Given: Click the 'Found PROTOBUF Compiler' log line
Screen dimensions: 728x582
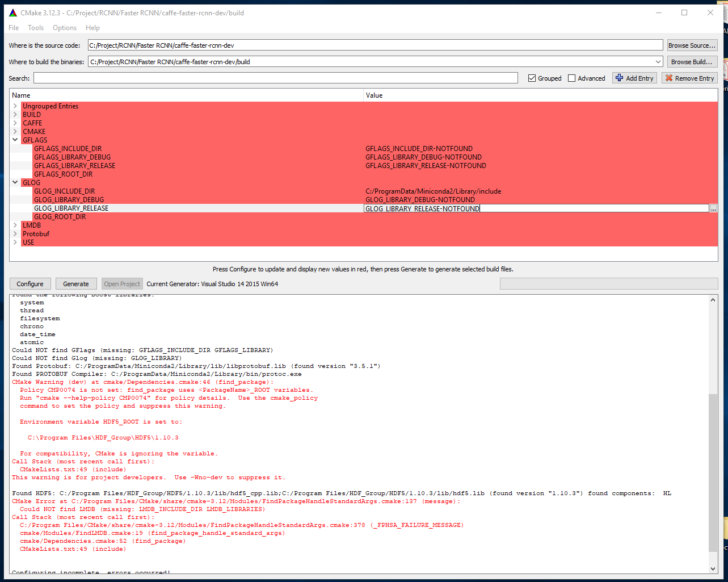Looking at the screenshot, I should pos(157,374).
